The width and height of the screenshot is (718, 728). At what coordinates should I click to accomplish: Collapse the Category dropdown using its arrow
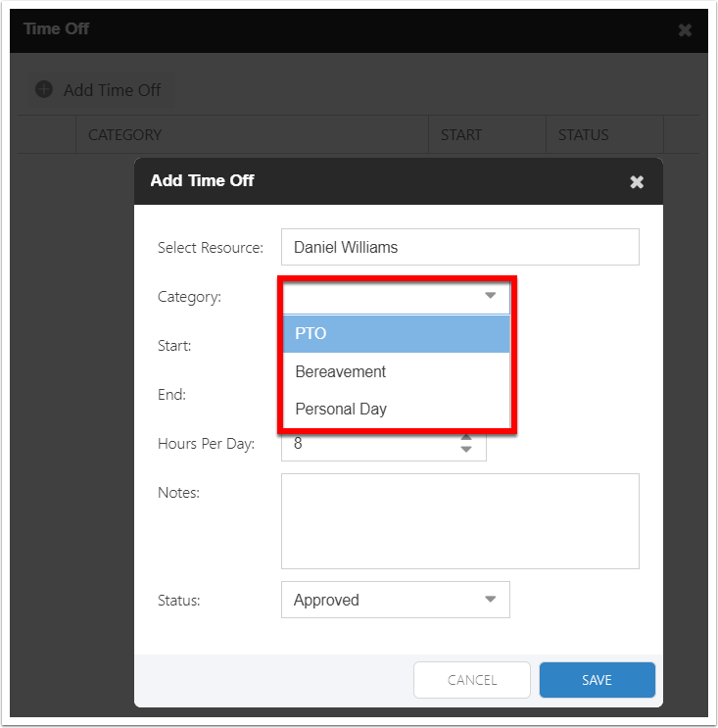(490, 296)
